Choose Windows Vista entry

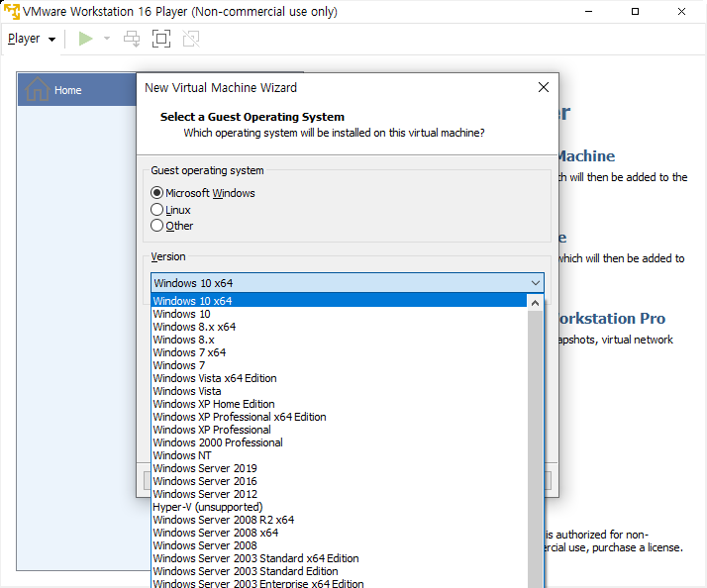(x=339, y=391)
